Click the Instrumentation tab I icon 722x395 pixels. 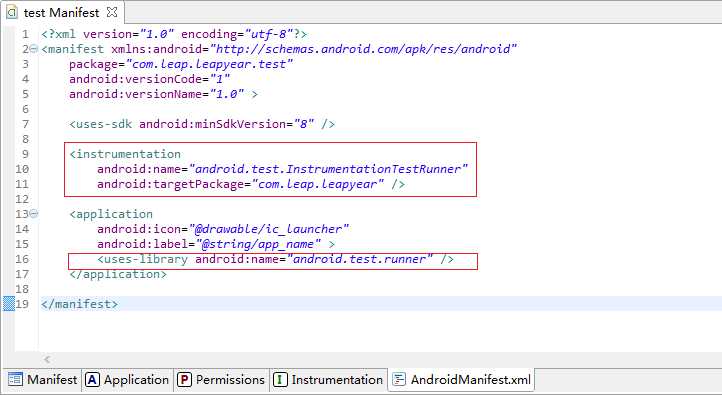click(x=280, y=380)
